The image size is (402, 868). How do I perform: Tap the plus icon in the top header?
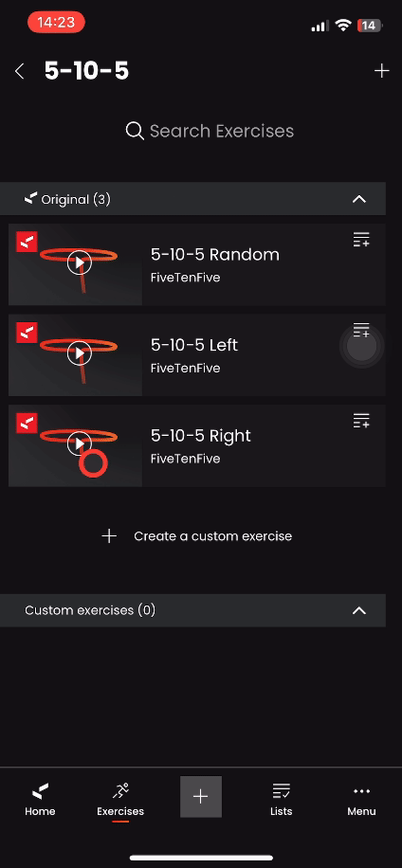[x=381, y=71]
